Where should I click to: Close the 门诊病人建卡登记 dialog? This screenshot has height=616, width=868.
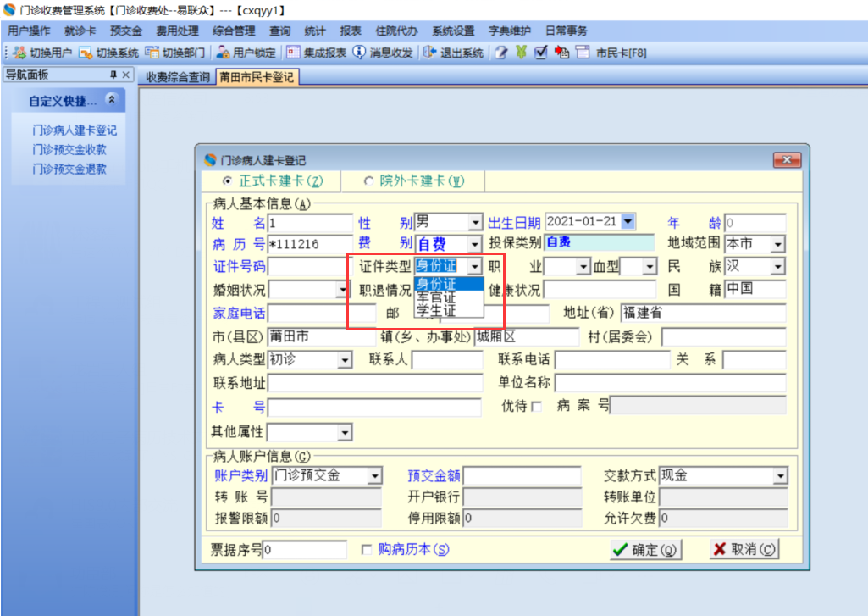coord(787,159)
